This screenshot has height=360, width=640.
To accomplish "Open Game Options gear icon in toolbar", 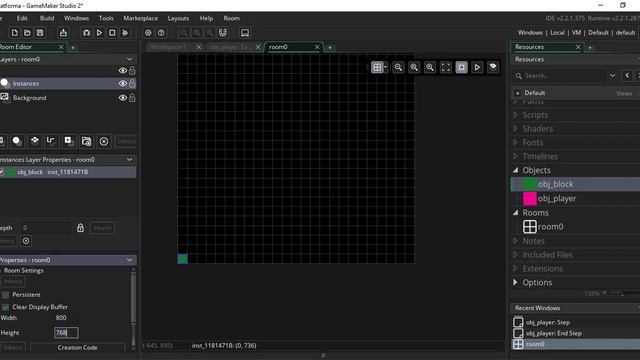I will [x=148, y=33].
